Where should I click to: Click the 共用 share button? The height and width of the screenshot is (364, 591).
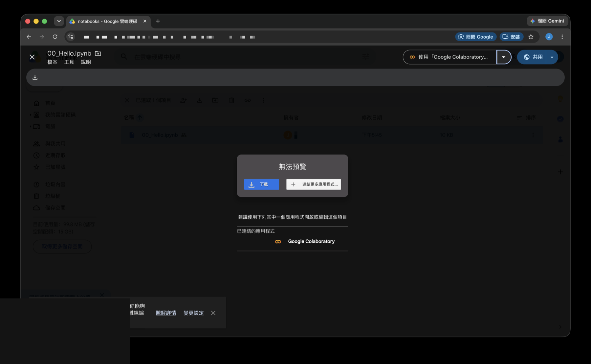coord(532,57)
